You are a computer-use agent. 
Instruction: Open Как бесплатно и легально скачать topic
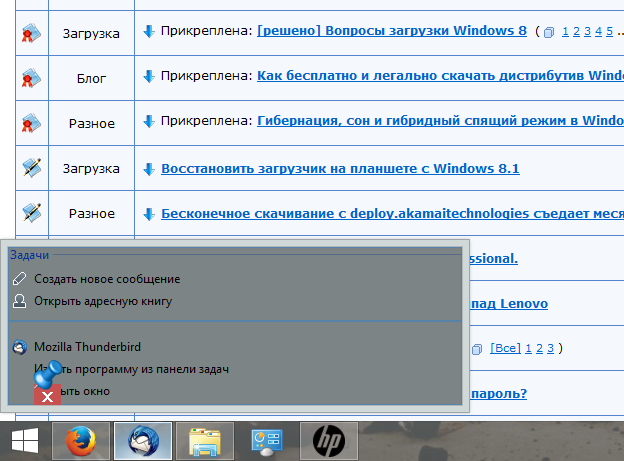pyautogui.click(x=440, y=76)
